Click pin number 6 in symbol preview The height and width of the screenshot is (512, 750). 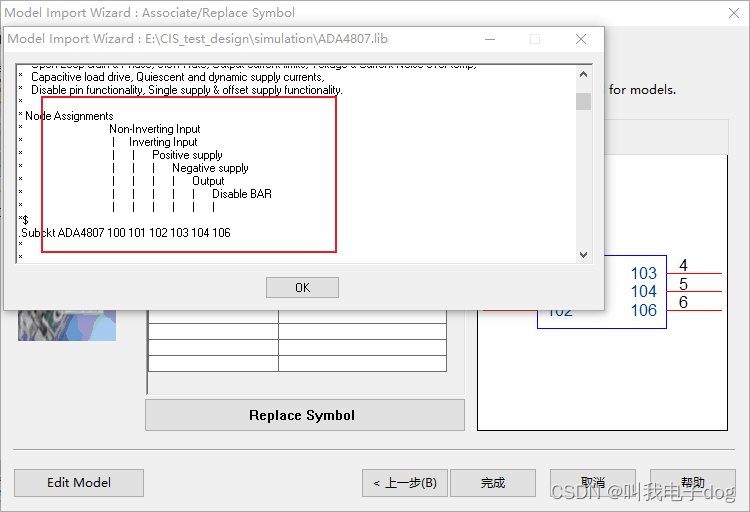pyautogui.click(x=683, y=302)
